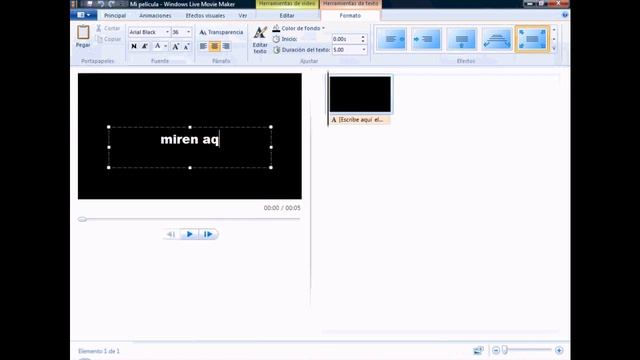Click the Cortar scissors button
Viewport: 640px width, 360px height.
tap(108, 28)
